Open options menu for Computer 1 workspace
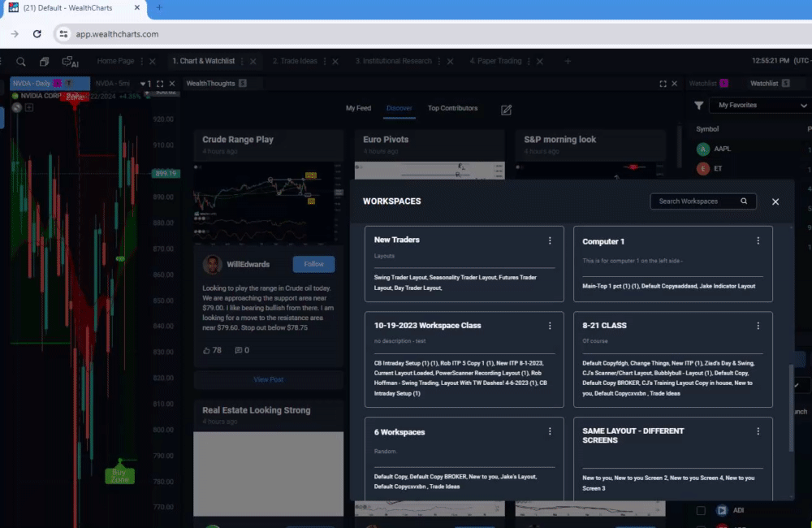The width and height of the screenshot is (812, 528). 758,240
